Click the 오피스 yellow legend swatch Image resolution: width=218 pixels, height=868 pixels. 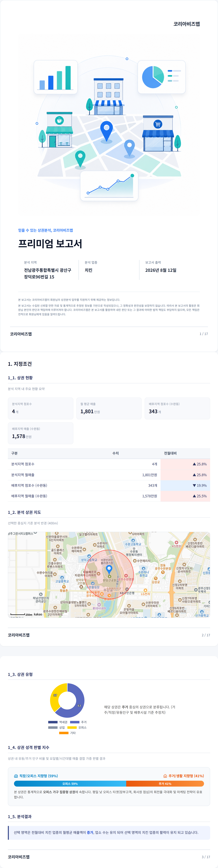(x=72, y=727)
